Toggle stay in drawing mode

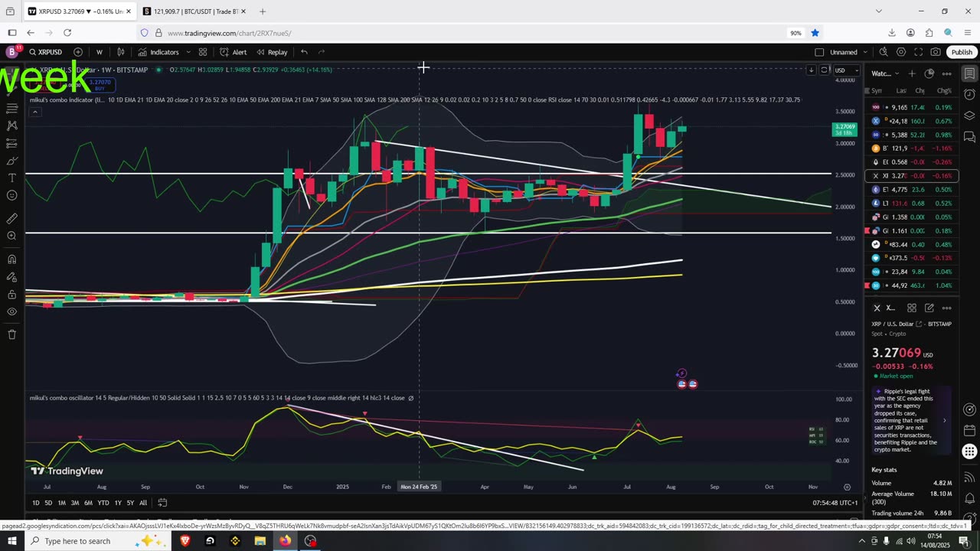(x=11, y=276)
